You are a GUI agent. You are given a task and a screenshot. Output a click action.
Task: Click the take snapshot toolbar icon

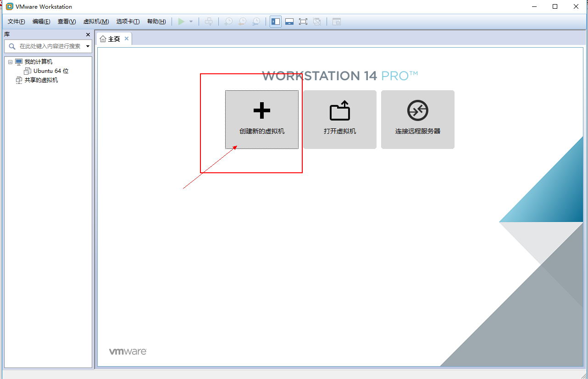228,22
